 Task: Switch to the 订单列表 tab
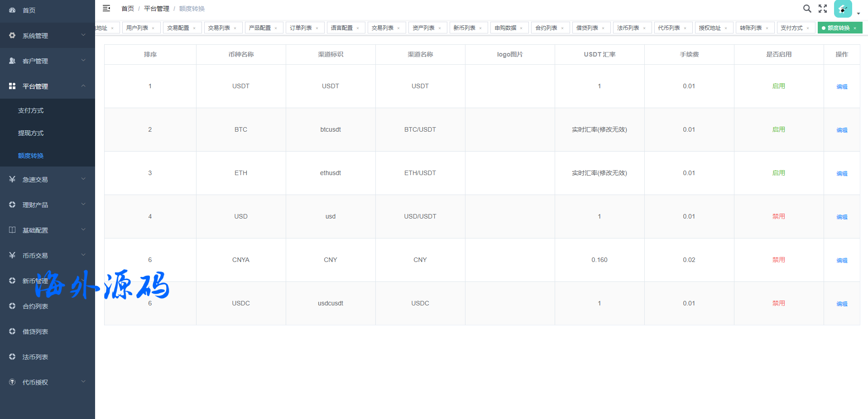(x=301, y=28)
